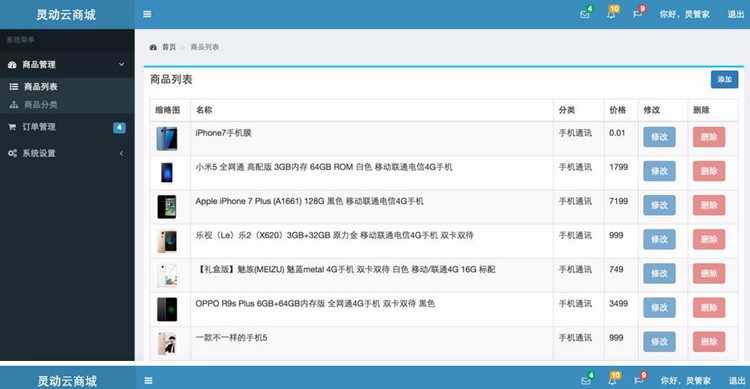
Task: Open 订单管理 in the sidebar
Action: (x=39, y=127)
